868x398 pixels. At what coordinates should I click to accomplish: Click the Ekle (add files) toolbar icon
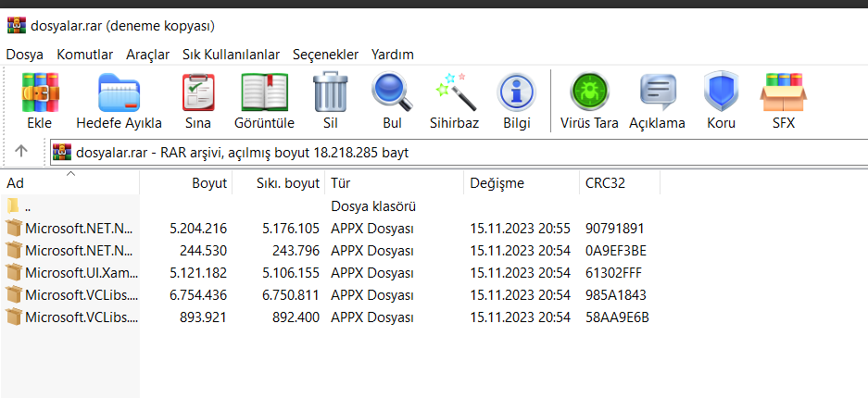(39, 93)
